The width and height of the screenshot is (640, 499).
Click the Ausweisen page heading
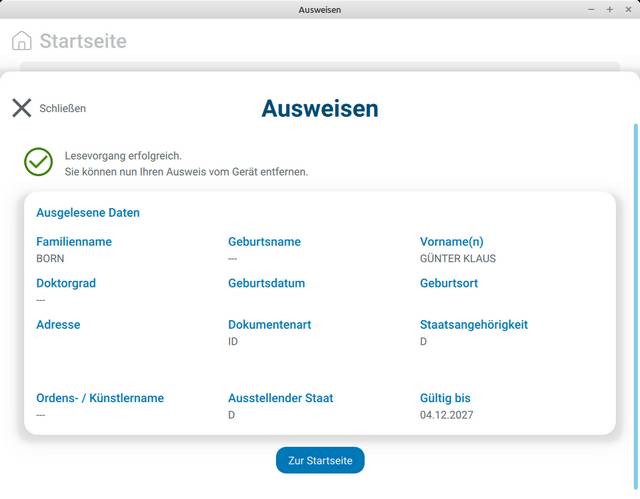pos(319,108)
